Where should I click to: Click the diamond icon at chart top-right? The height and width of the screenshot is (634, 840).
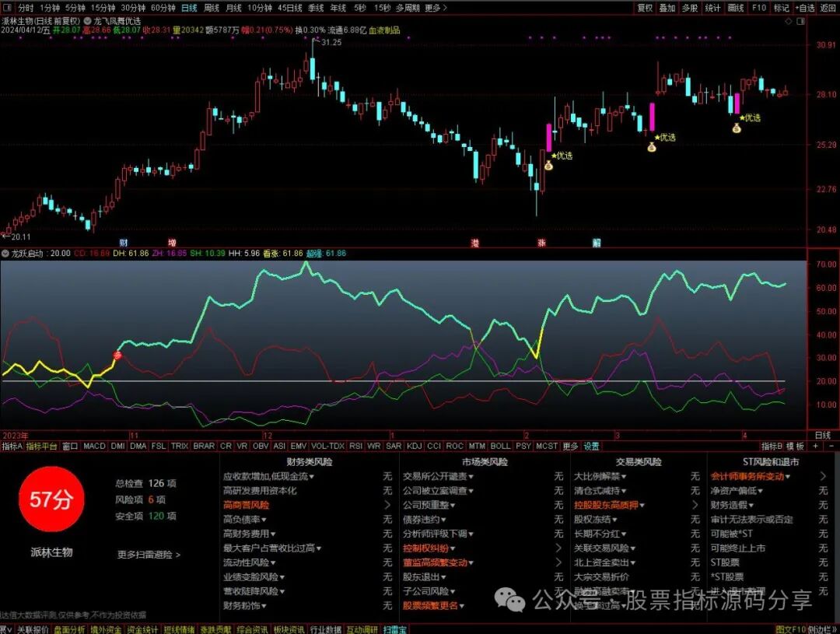point(788,22)
